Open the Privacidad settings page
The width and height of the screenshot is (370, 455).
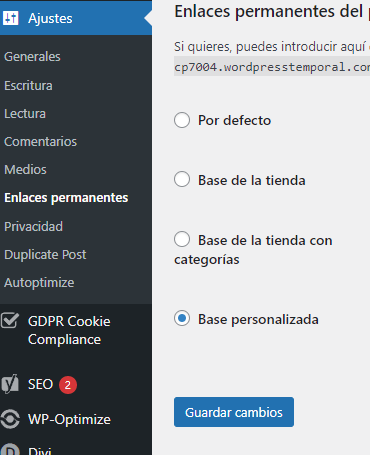click(33, 227)
